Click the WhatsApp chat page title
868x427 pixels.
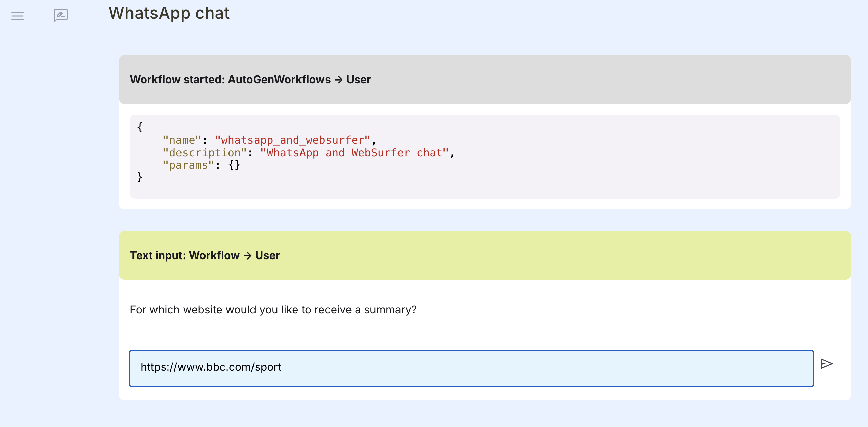point(169,14)
